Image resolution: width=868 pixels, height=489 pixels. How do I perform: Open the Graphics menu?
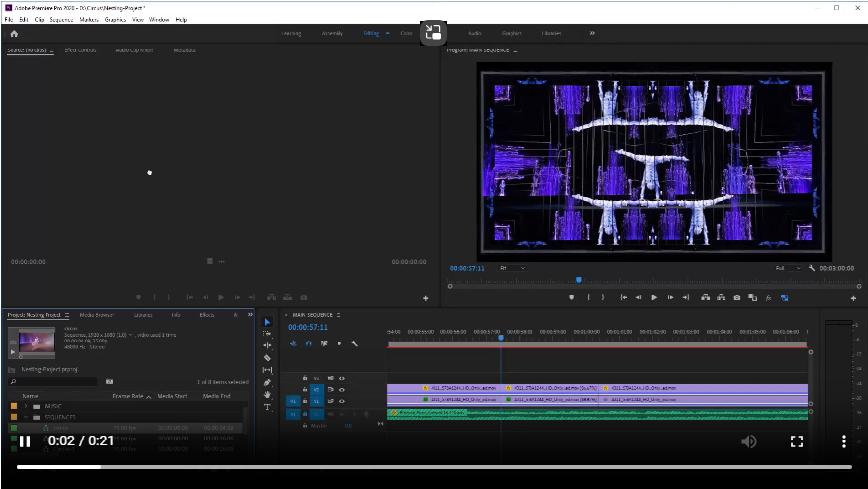click(115, 20)
